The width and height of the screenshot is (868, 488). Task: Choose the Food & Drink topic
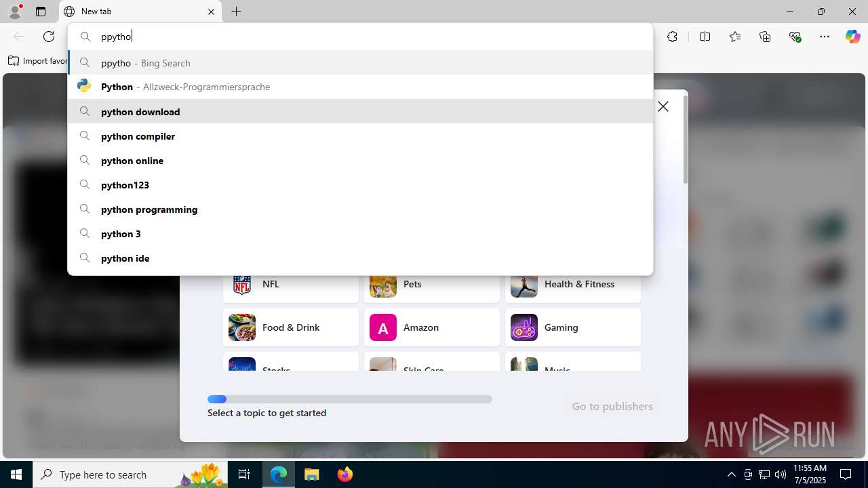coord(291,327)
